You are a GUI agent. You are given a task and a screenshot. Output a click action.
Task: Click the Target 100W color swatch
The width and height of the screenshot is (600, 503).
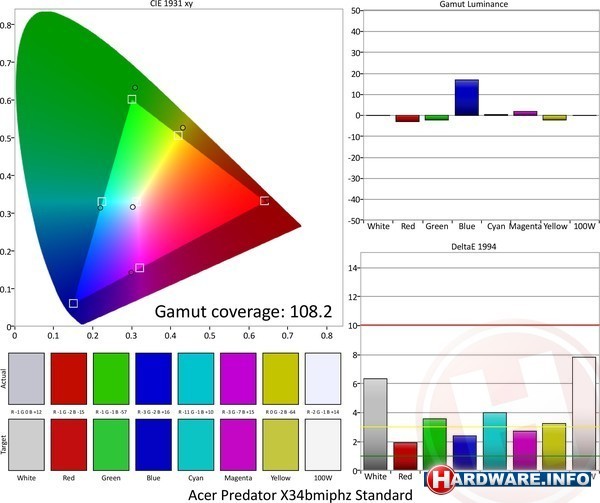tap(323, 445)
